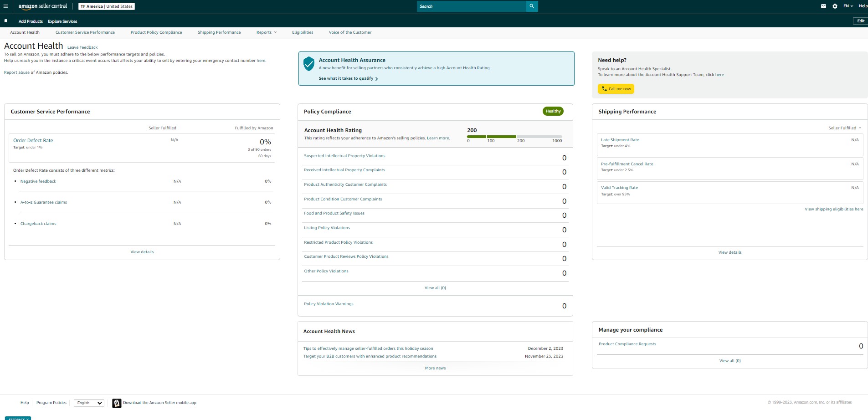Open Policy Violation Warnings
This screenshot has height=420, width=868.
click(329, 304)
